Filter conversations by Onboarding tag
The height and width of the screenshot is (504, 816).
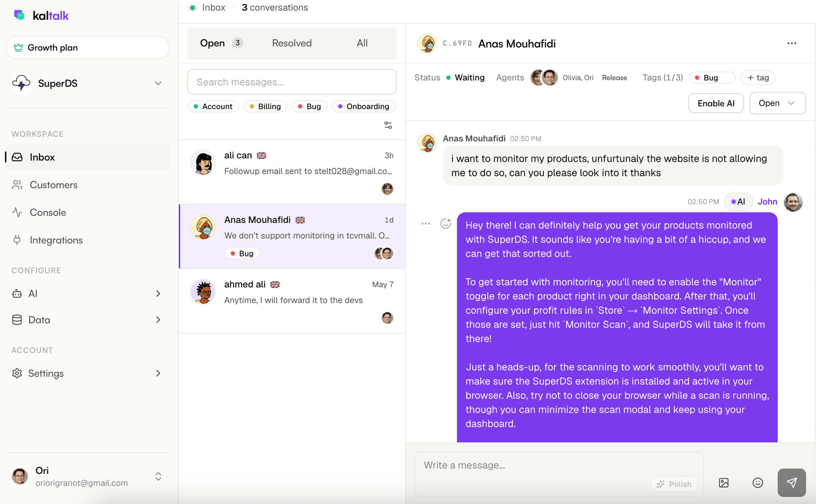click(364, 106)
